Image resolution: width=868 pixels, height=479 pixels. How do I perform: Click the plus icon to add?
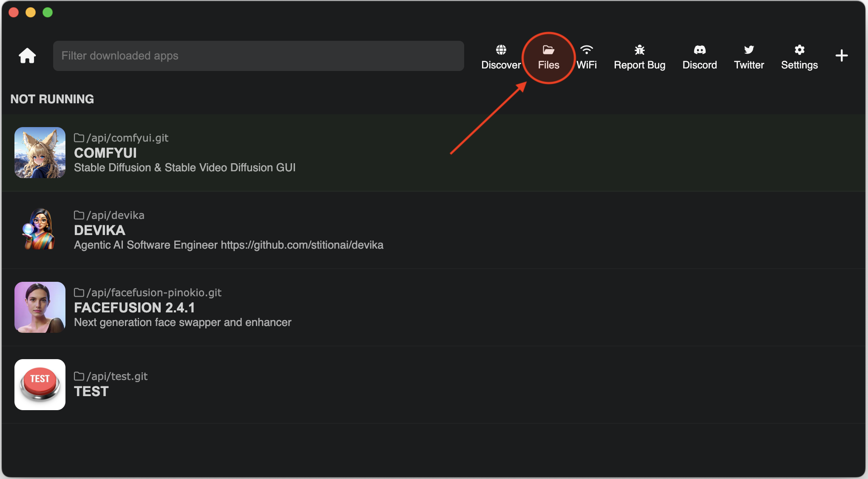(x=841, y=56)
